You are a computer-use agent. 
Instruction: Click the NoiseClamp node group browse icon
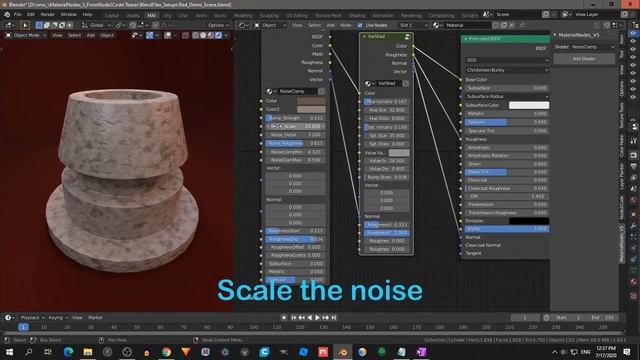tap(270, 91)
